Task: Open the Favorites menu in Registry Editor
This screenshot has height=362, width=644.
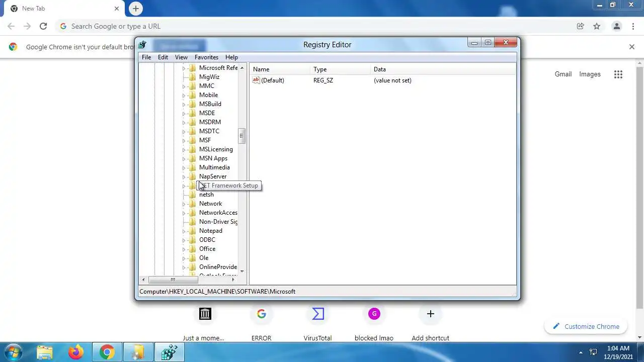Action: (206, 57)
